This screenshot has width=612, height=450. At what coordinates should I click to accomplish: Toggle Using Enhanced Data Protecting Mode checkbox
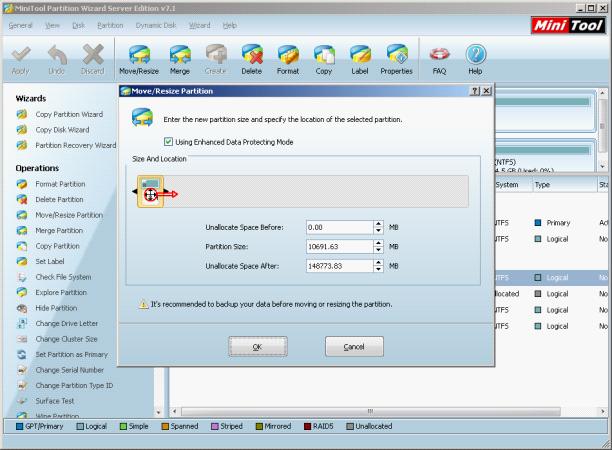[x=168, y=142]
